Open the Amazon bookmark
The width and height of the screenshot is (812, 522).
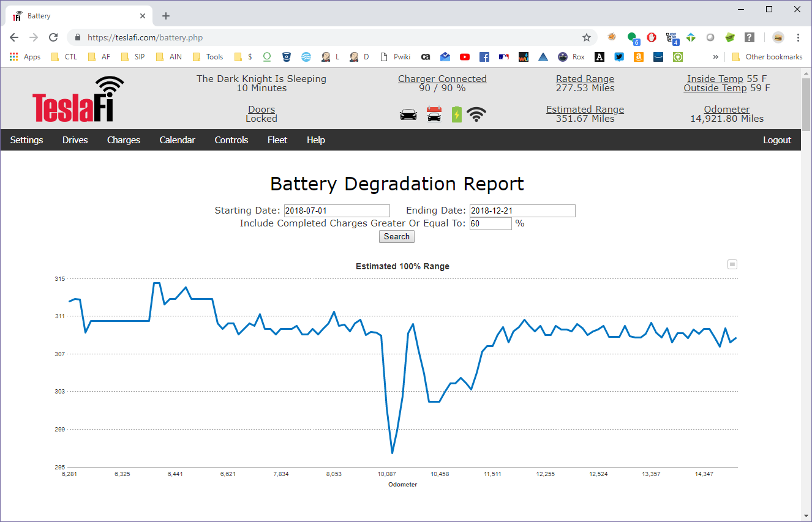[x=639, y=57]
